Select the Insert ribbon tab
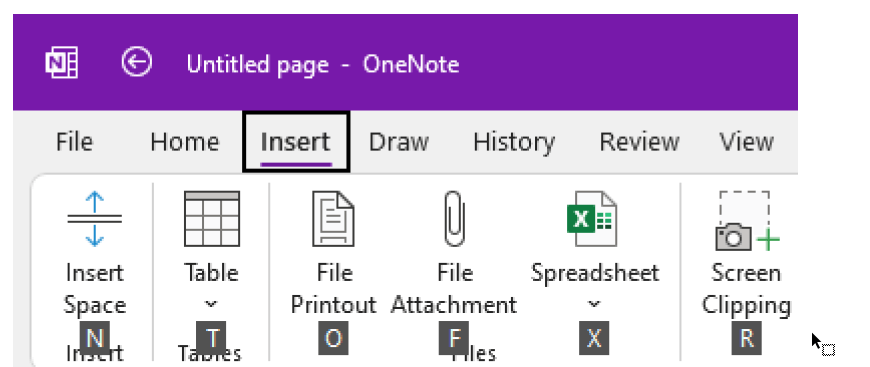The height and width of the screenshot is (367, 870). tap(296, 142)
